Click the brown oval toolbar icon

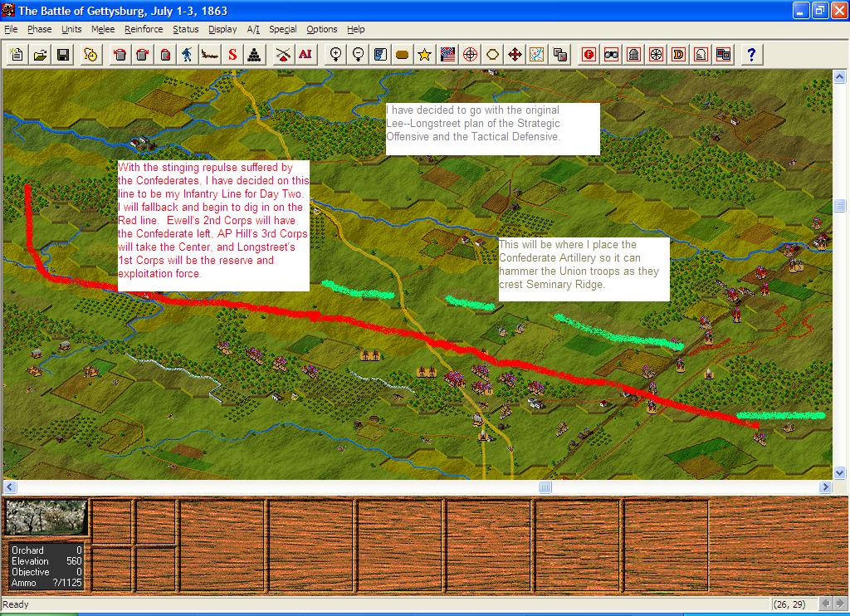pyautogui.click(x=403, y=54)
